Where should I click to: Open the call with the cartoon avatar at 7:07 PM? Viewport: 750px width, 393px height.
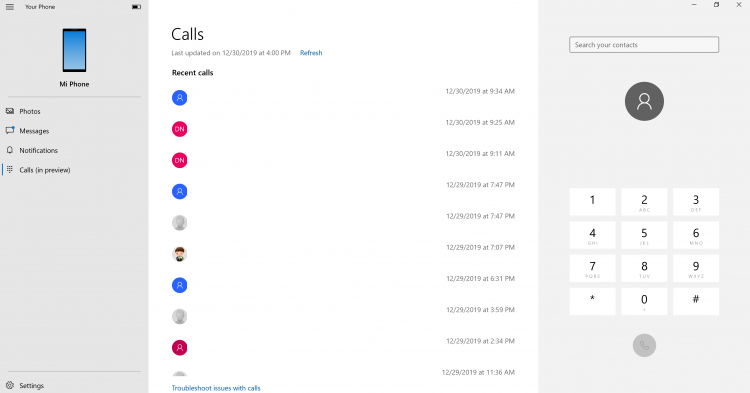click(x=343, y=254)
